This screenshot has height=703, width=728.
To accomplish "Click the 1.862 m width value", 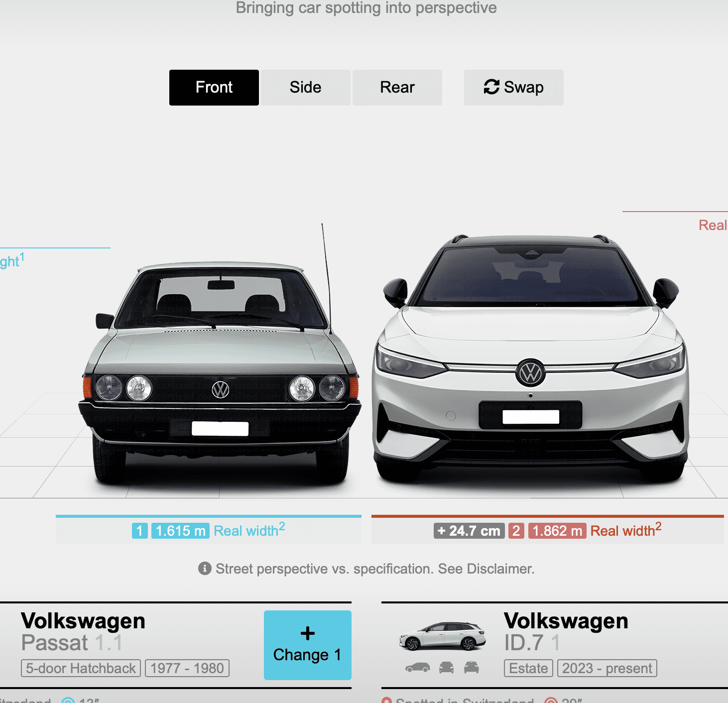I will pos(557,531).
